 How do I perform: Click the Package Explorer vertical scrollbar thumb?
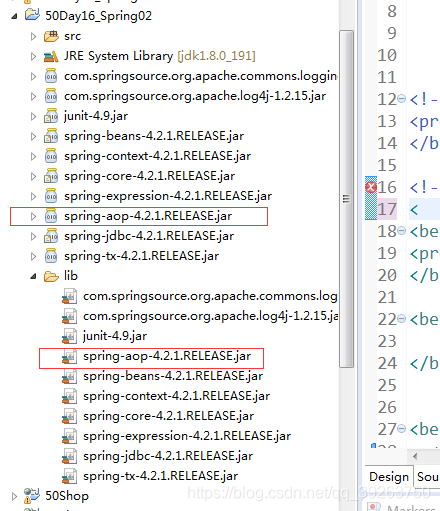[347, 199]
